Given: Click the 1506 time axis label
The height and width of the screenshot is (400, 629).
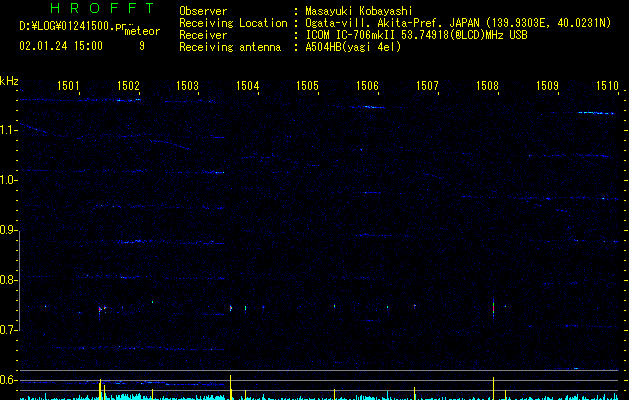Looking at the screenshot, I should pyautogui.click(x=367, y=86).
